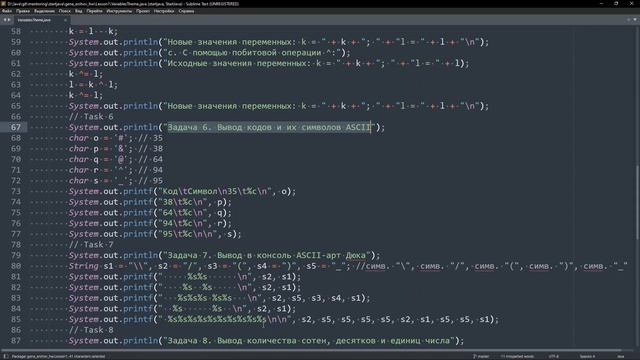Open the Инструменты menu

(x=119, y=11)
